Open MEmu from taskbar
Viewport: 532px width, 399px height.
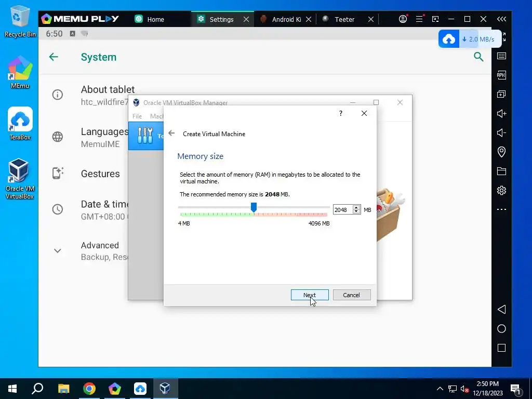tap(115, 389)
